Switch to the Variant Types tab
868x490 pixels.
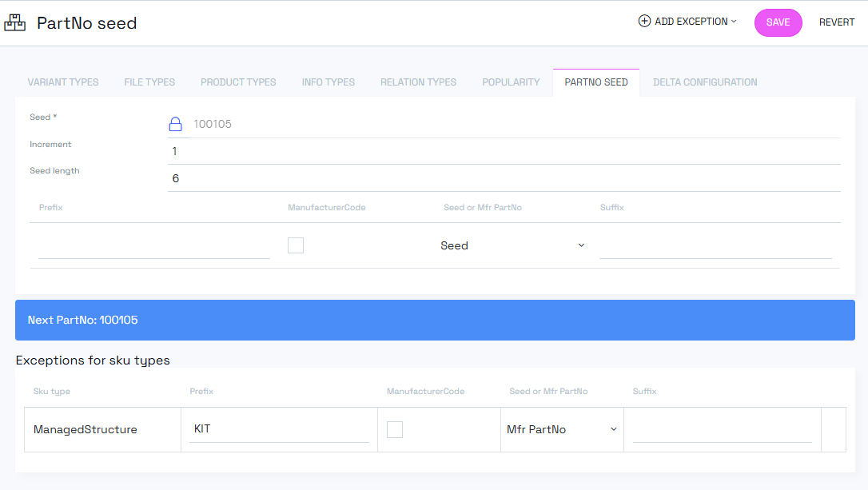click(x=63, y=82)
